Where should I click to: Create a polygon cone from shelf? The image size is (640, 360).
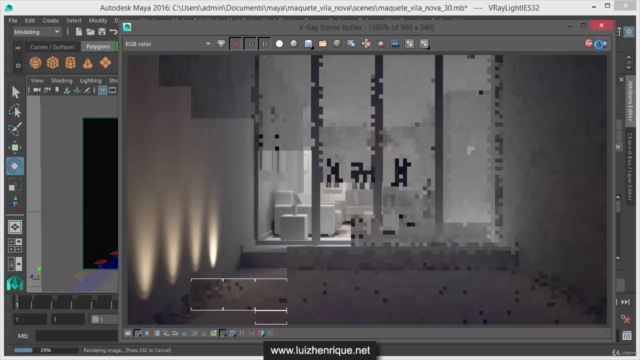(88, 62)
